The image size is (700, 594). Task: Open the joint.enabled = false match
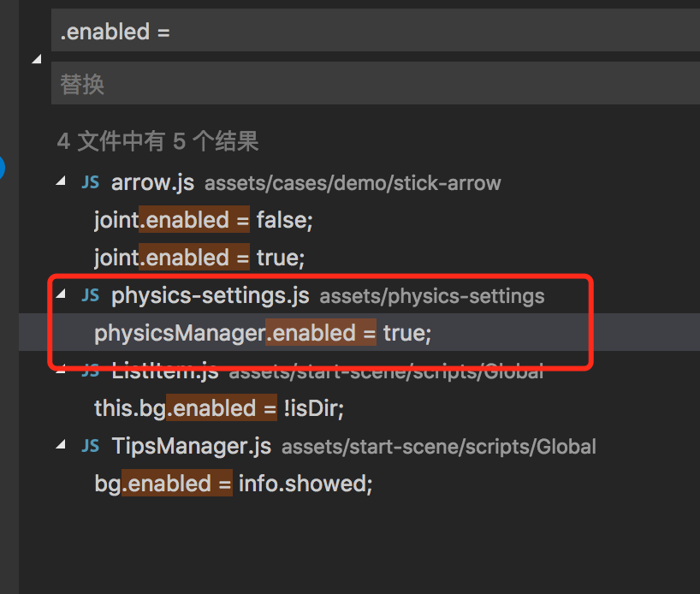(x=204, y=220)
